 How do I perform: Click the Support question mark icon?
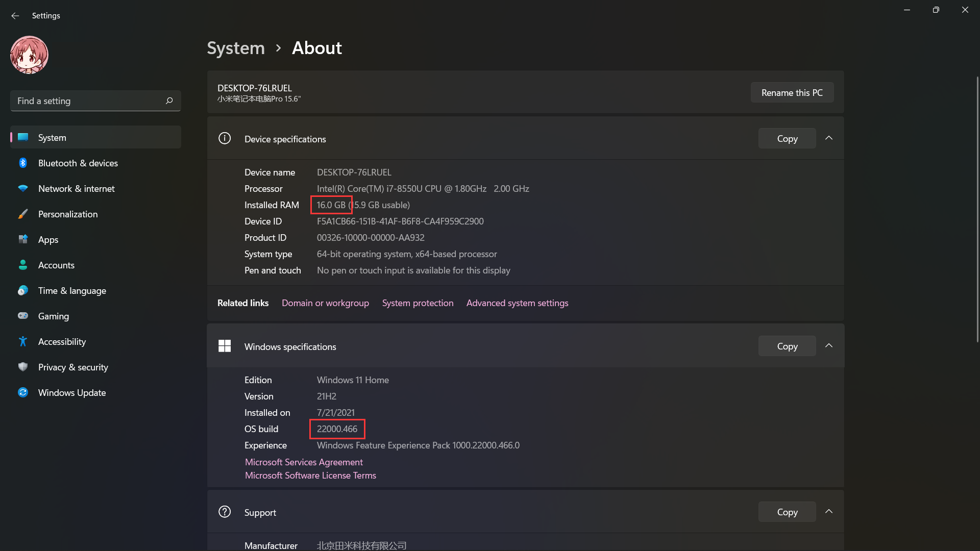click(225, 512)
